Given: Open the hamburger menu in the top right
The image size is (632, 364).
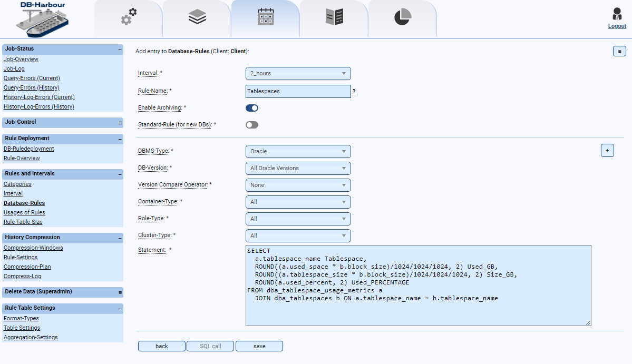Looking at the screenshot, I should click(x=619, y=51).
